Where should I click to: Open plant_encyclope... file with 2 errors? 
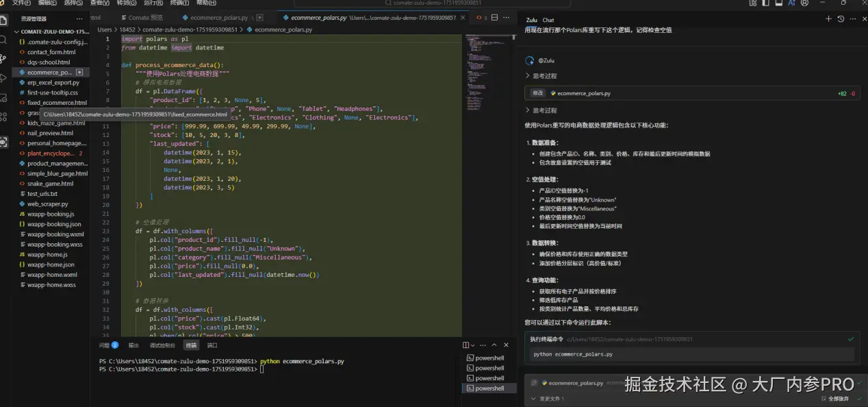point(51,153)
